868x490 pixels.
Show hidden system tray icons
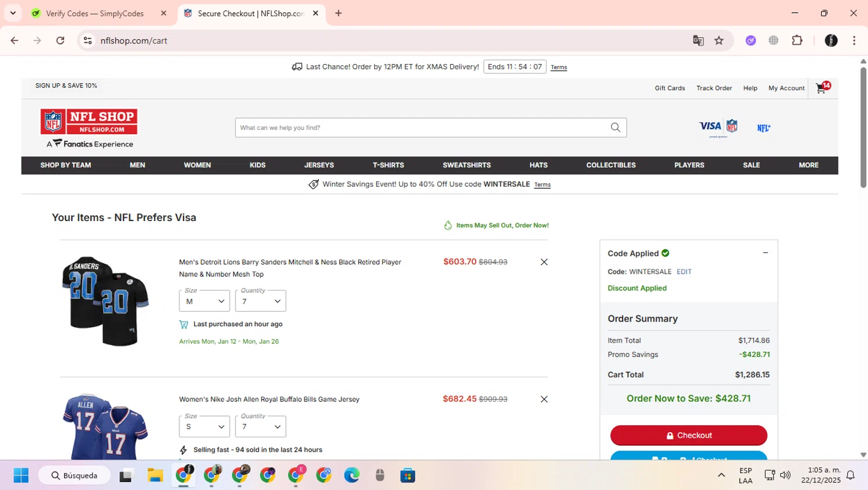point(721,476)
